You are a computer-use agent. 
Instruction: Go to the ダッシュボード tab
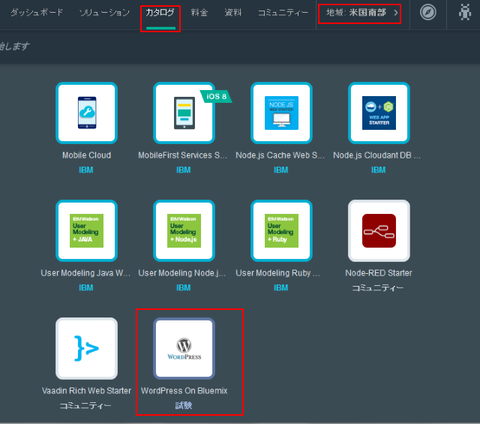36,13
